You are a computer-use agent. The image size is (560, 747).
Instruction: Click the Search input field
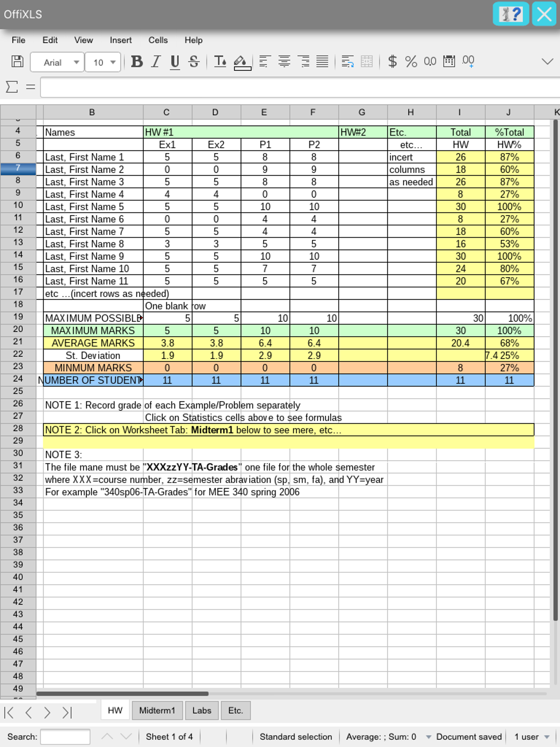(x=65, y=737)
